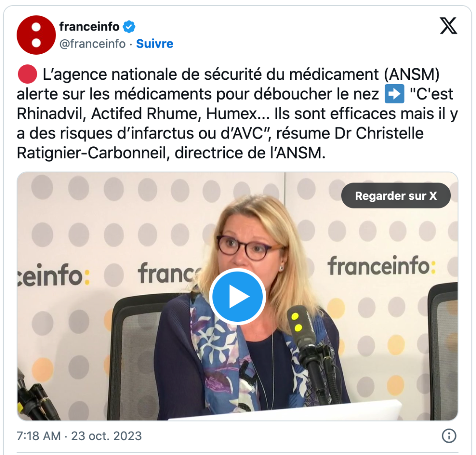Open the franceinfo display name
Screen dimensions: 476x455
click(x=89, y=27)
